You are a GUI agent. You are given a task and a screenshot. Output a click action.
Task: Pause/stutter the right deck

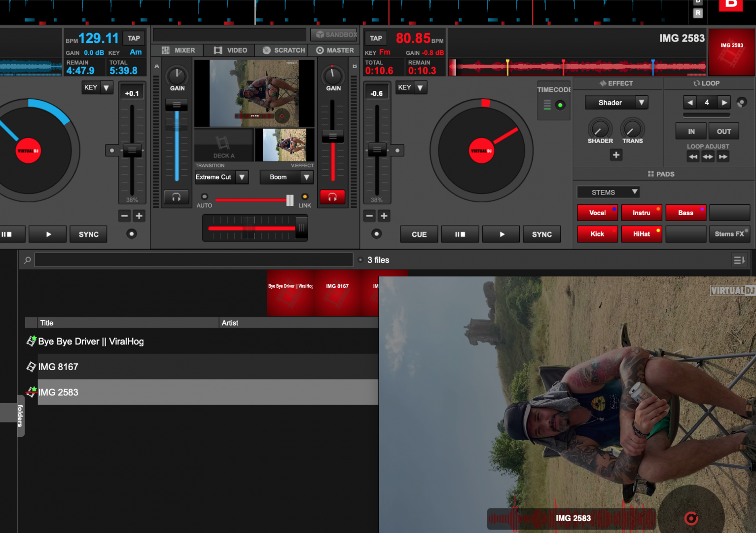[x=460, y=234]
